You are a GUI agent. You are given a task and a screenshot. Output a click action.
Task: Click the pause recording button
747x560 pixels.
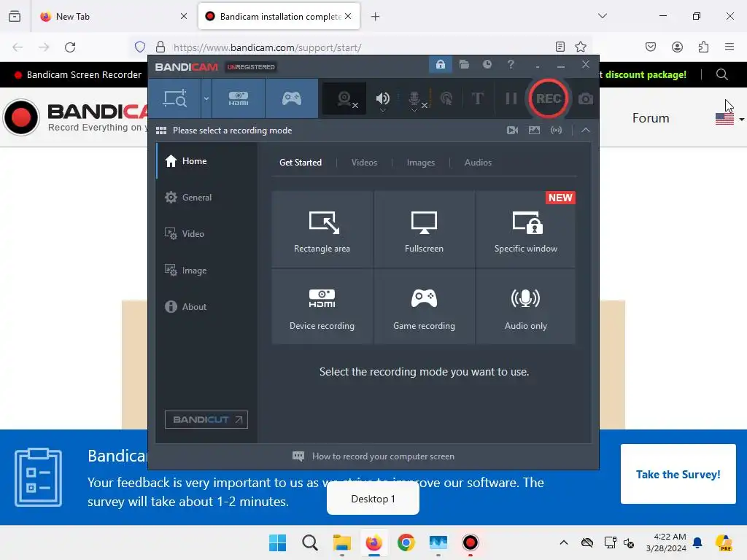pos(511,98)
